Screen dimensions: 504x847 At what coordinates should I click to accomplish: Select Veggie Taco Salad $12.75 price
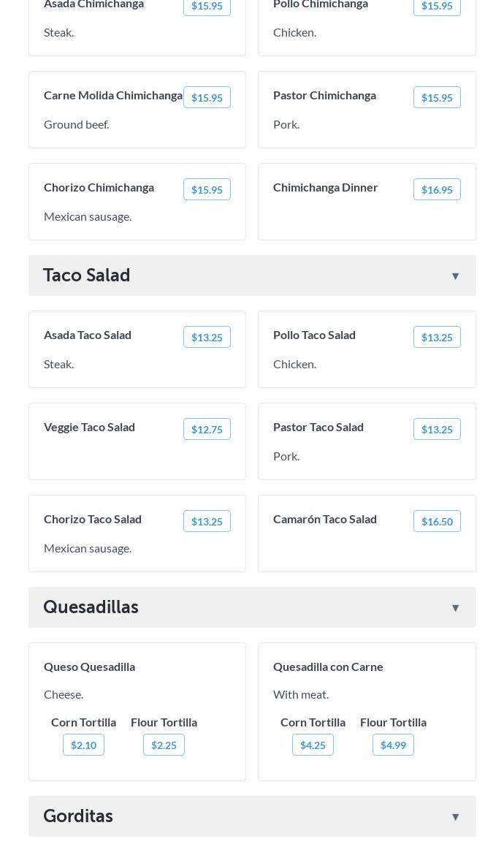click(x=207, y=430)
